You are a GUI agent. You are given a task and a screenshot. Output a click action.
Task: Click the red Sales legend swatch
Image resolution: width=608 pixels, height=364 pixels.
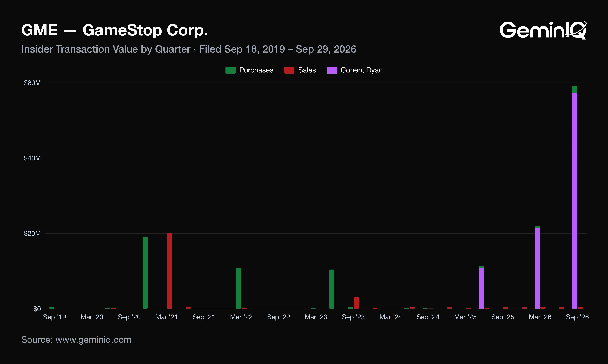289,70
